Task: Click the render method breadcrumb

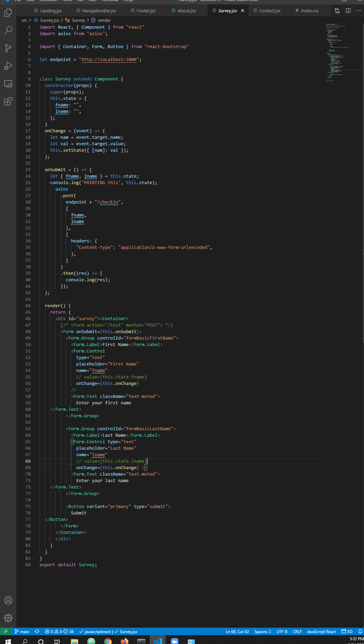Action: point(101,20)
